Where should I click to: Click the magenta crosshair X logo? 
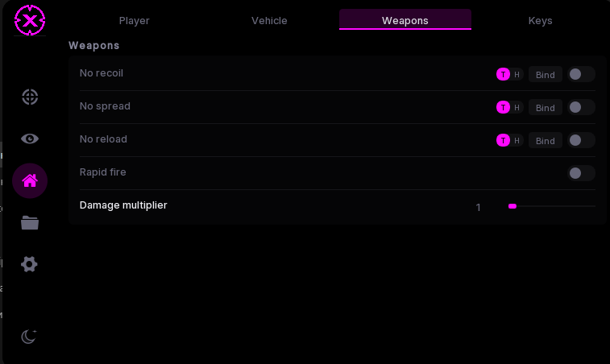[30, 20]
